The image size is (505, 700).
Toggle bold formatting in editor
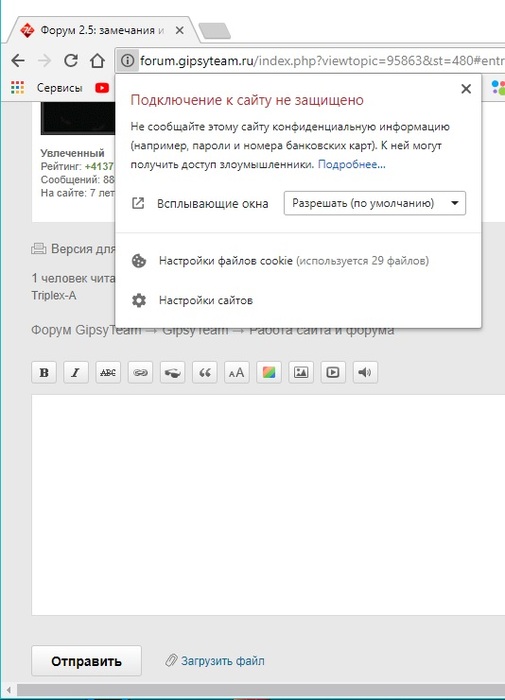tap(44, 372)
